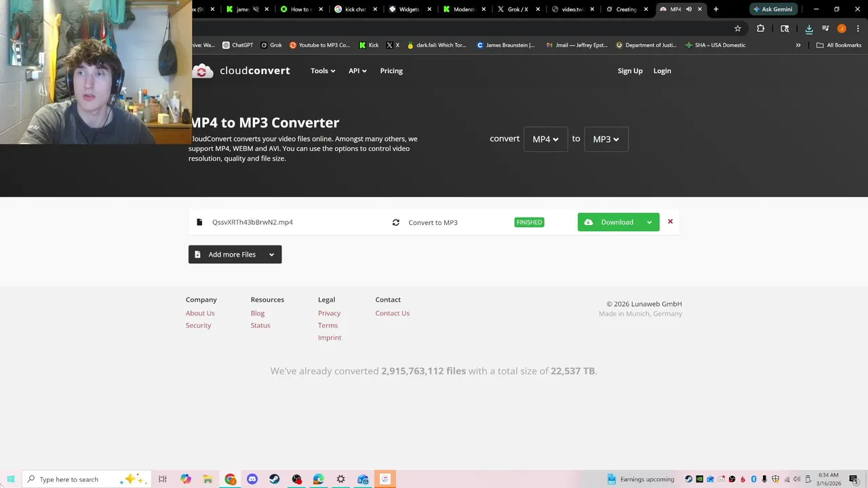Remove the file with the red X
868x488 pixels.
click(x=670, y=222)
